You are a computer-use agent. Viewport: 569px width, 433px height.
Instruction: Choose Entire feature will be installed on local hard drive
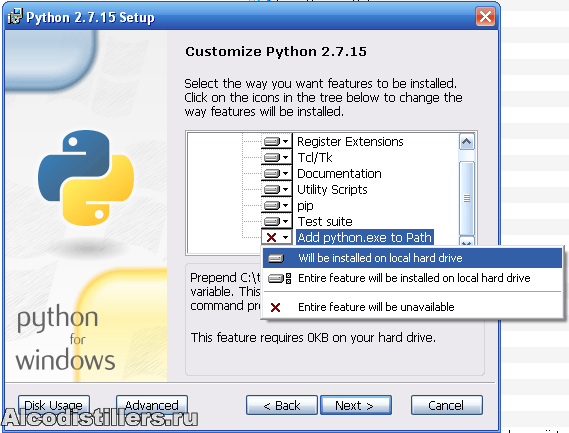tap(412, 278)
